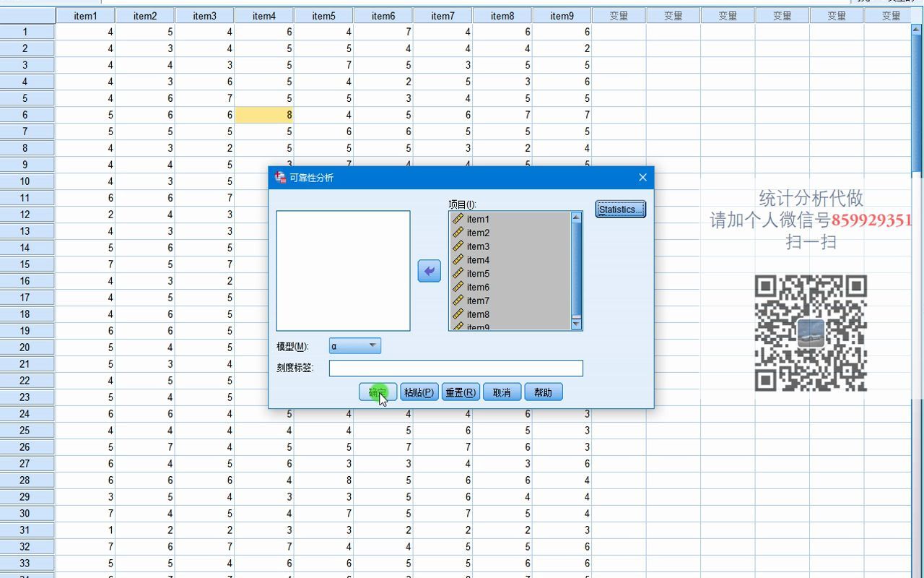The height and width of the screenshot is (578, 924).
Task: Select row header 24
Action: [x=27, y=414]
